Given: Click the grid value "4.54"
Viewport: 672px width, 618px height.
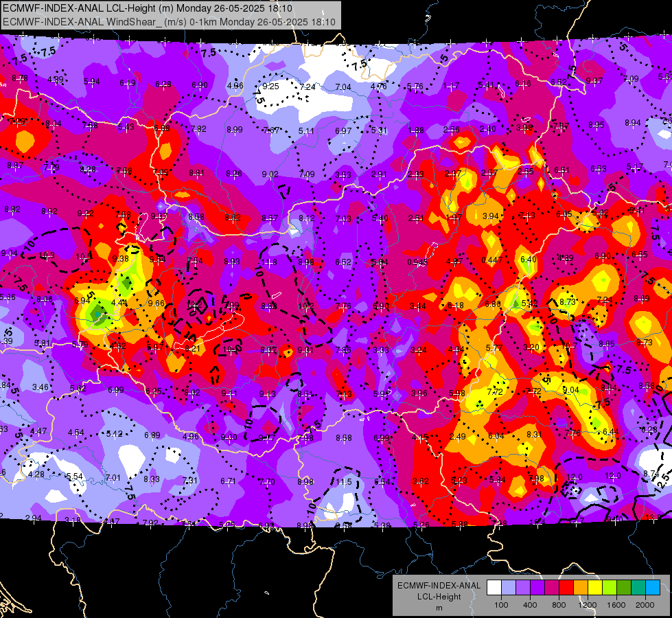Looking at the screenshot, I should [76, 433].
